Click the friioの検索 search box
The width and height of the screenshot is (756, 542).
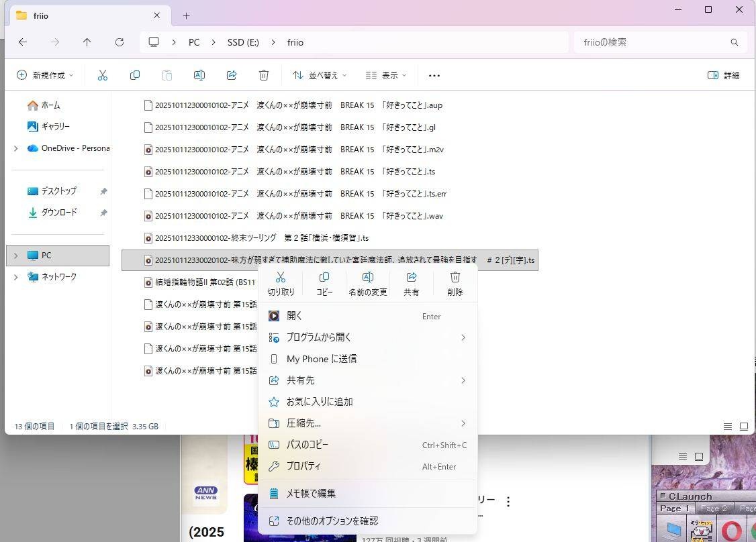point(651,42)
